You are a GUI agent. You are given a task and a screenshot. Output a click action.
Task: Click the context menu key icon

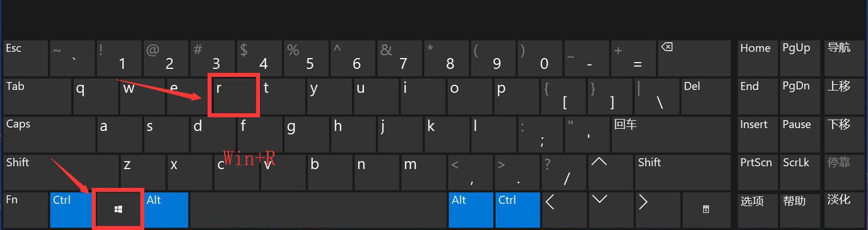705,210
